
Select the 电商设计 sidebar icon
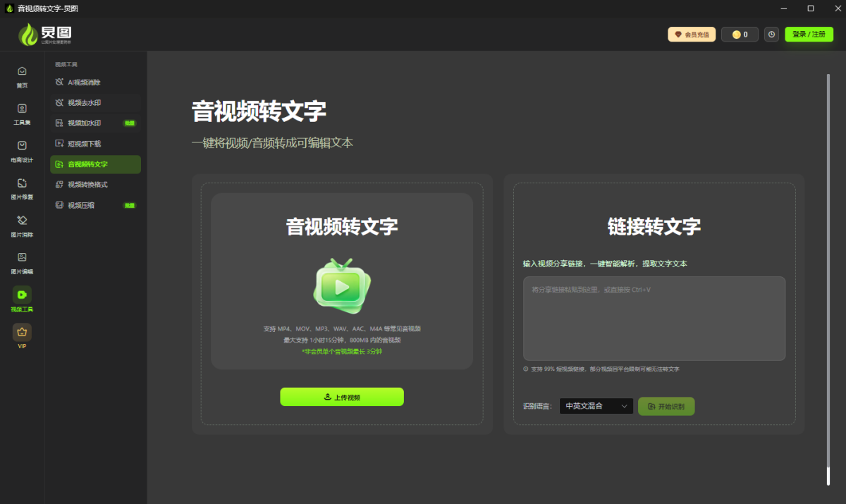coord(22,146)
